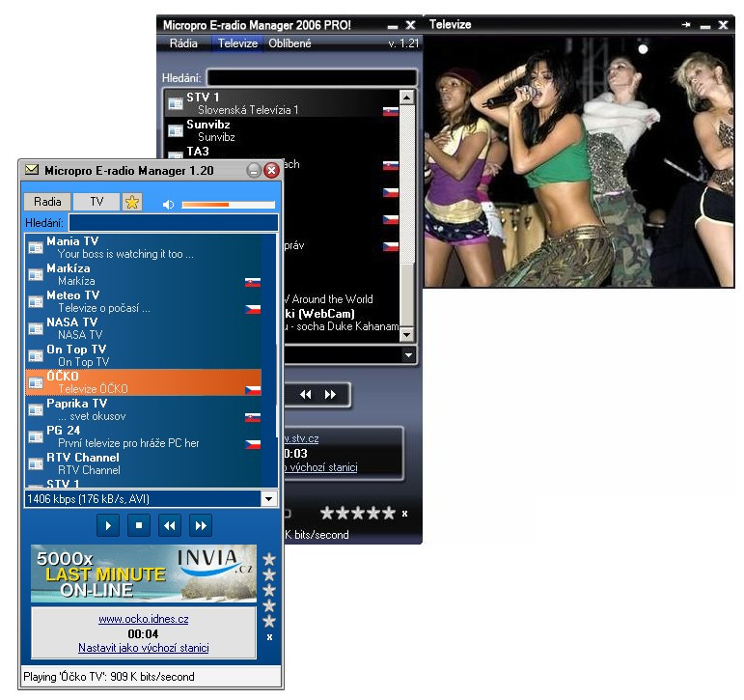Click the TV icon beside PG 24
Screen dimensions: 744x700
[x=36, y=437]
